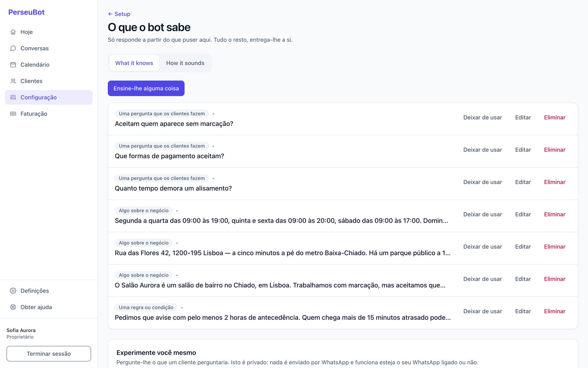Open the Calendário page
The height and width of the screenshot is (368, 588).
(x=49, y=65)
